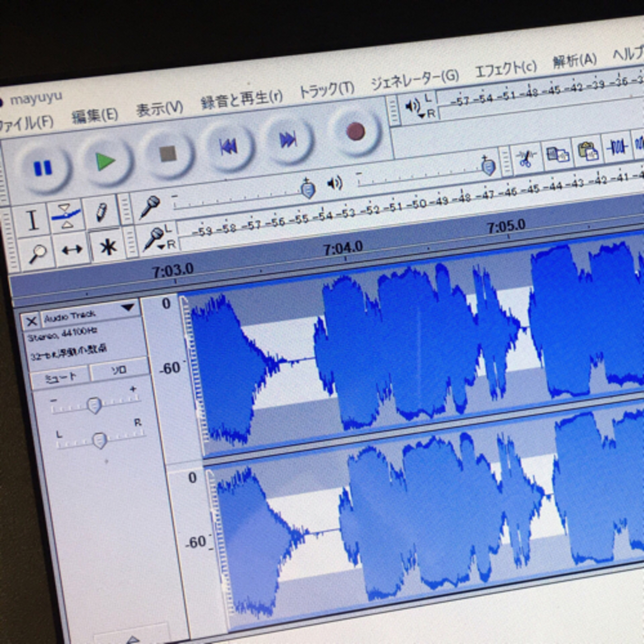Toggle the ソロ (Solo) track button
Viewport: 644px width, 644px height.
point(119,370)
